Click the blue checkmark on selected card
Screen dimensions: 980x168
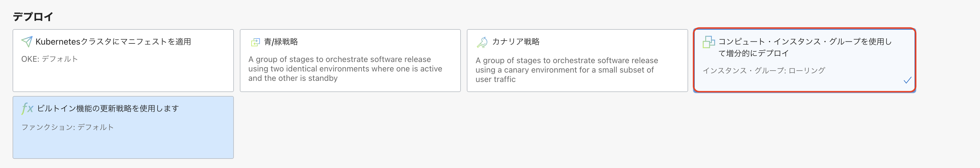[907, 80]
